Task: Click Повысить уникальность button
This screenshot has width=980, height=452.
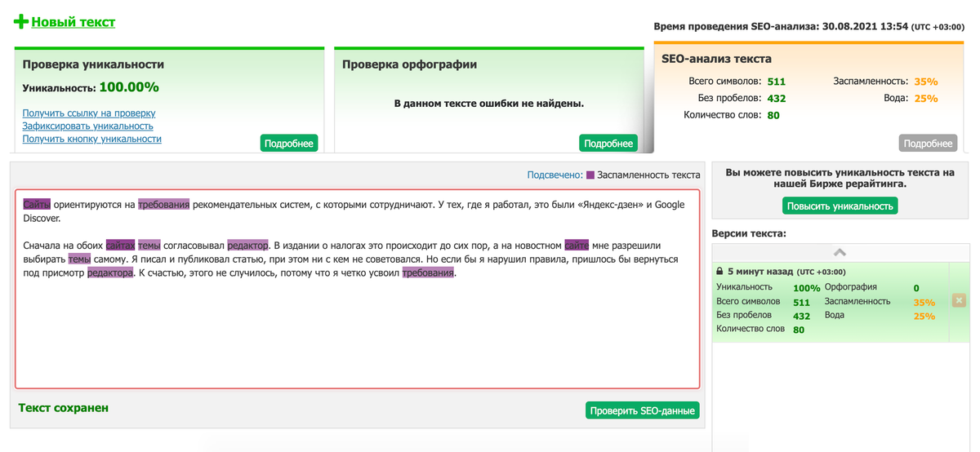Action: [x=840, y=206]
